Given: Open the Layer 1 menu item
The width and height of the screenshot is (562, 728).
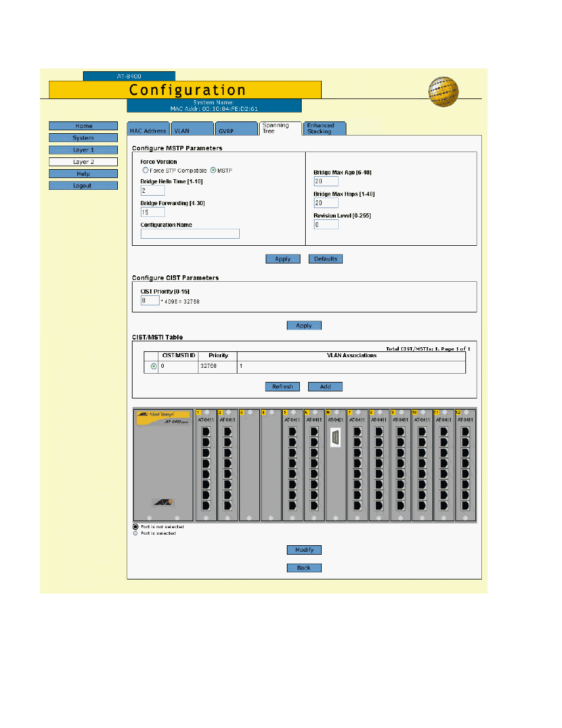Looking at the screenshot, I should (x=83, y=150).
